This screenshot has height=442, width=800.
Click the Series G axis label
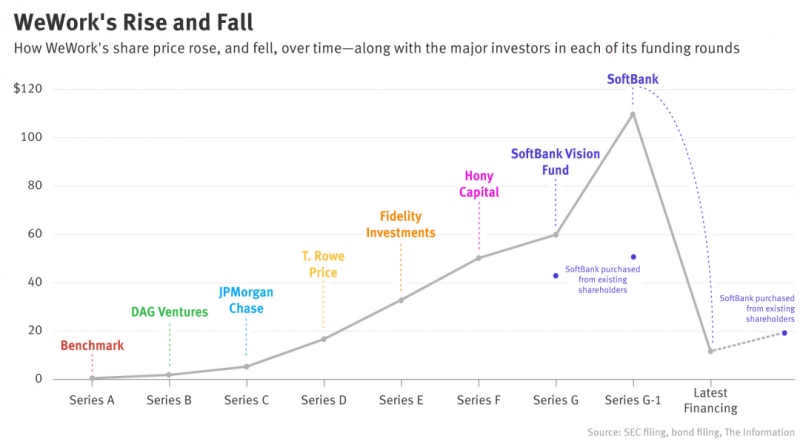pos(555,400)
